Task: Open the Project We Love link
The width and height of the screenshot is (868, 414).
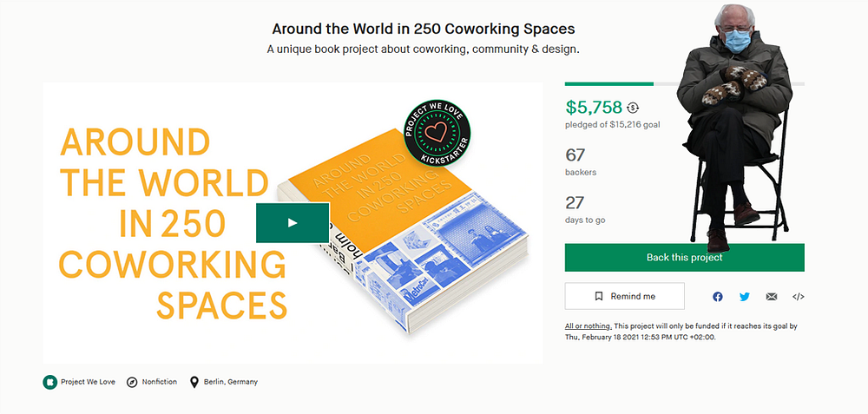Action: point(88,382)
